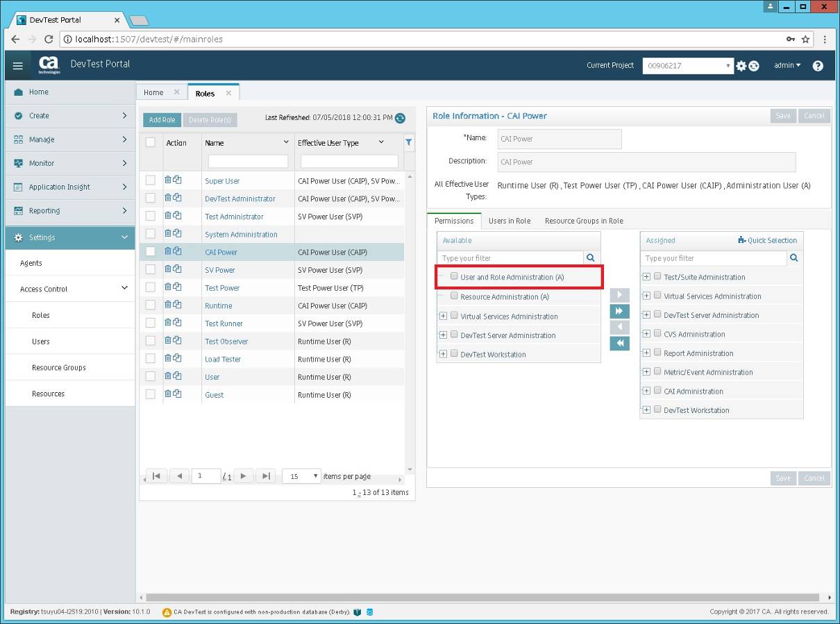Move all permissions right with double arrow

[x=619, y=312]
